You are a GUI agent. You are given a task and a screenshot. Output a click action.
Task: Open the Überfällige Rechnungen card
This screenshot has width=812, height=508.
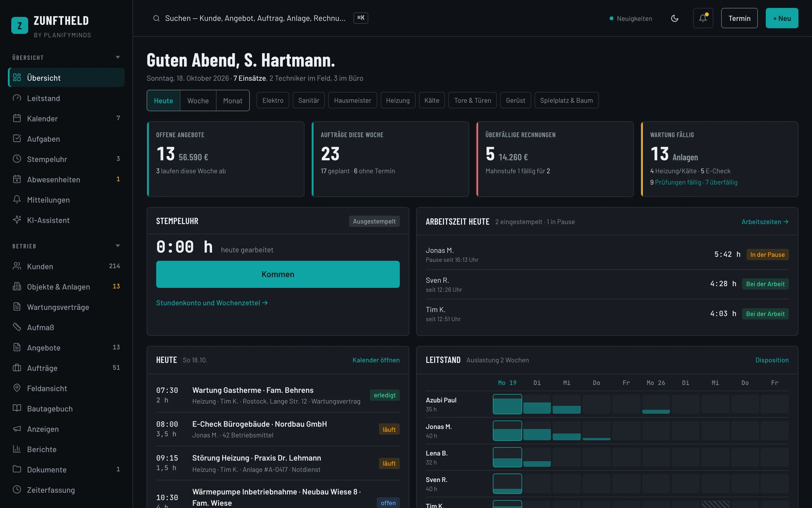click(555, 159)
